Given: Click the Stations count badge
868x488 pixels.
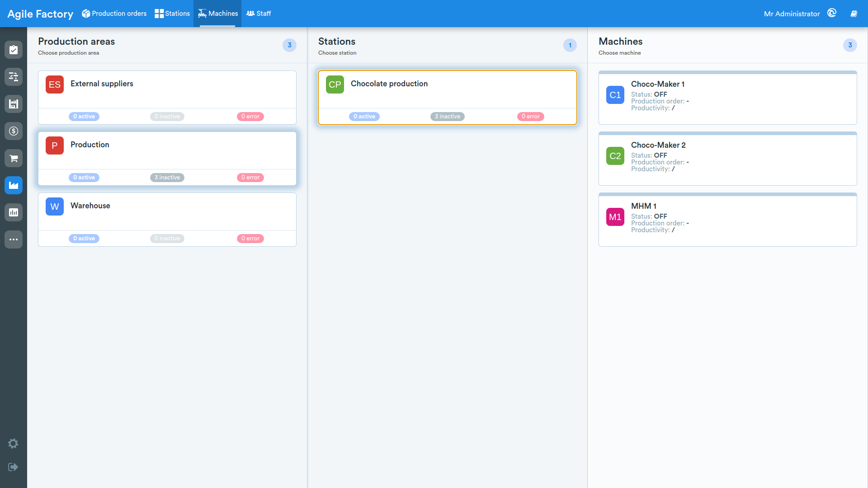Looking at the screenshot, I should [x=570, y=45].
